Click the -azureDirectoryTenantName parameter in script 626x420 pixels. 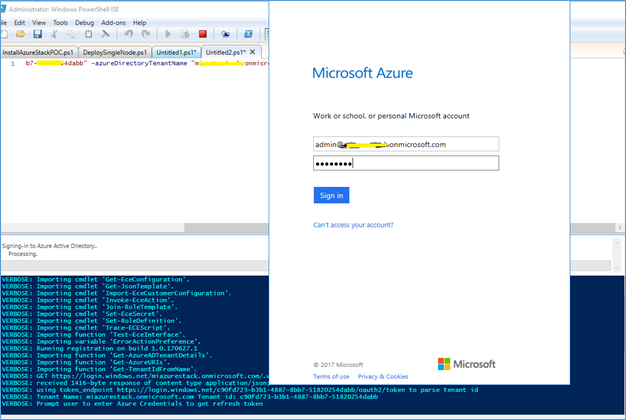pos(139,63)
